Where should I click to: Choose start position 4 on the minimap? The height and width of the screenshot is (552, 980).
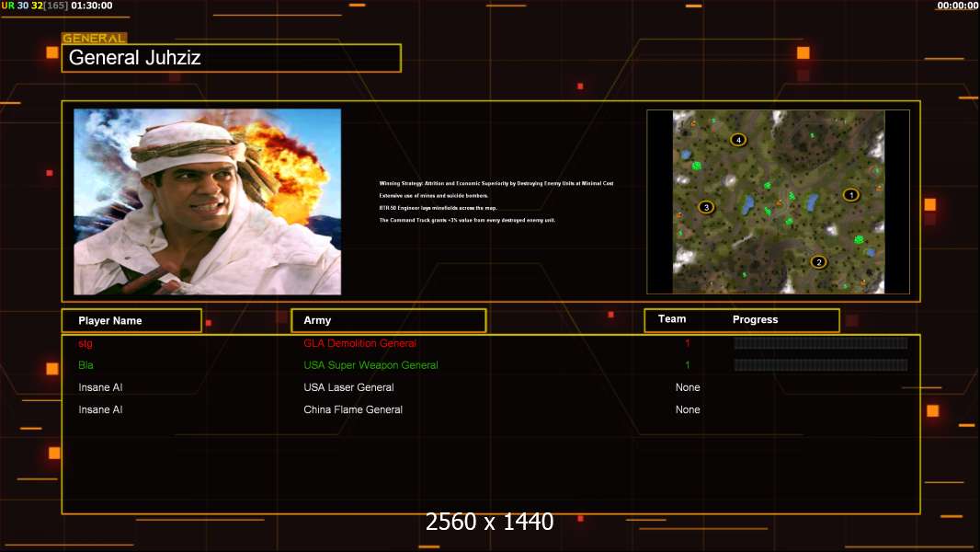pos(737,140)
